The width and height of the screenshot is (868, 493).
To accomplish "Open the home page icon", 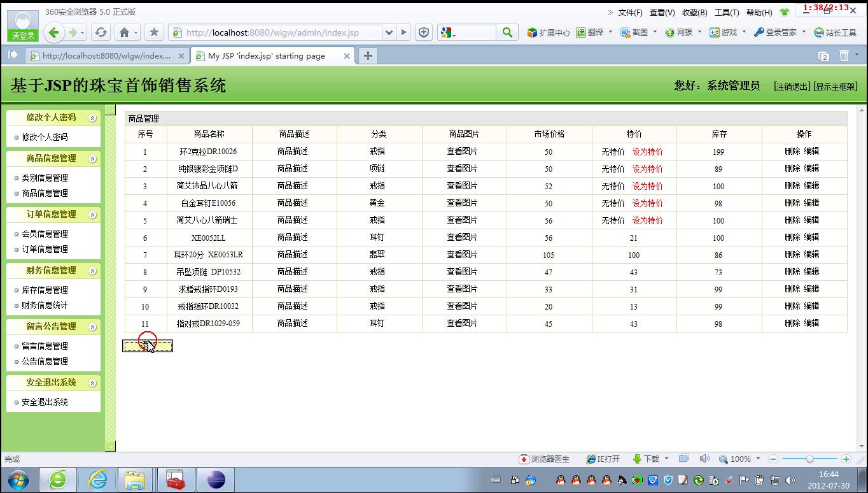I will (125, 32).
